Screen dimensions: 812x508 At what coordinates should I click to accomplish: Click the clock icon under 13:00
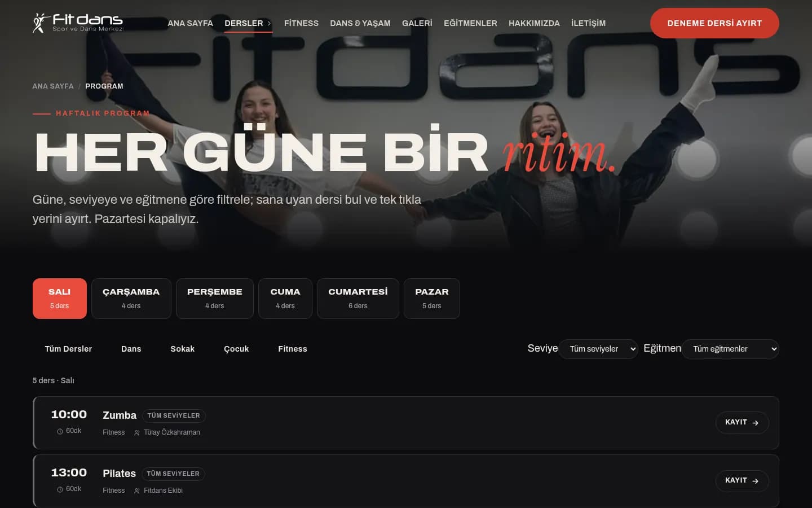tap(60, 489)
